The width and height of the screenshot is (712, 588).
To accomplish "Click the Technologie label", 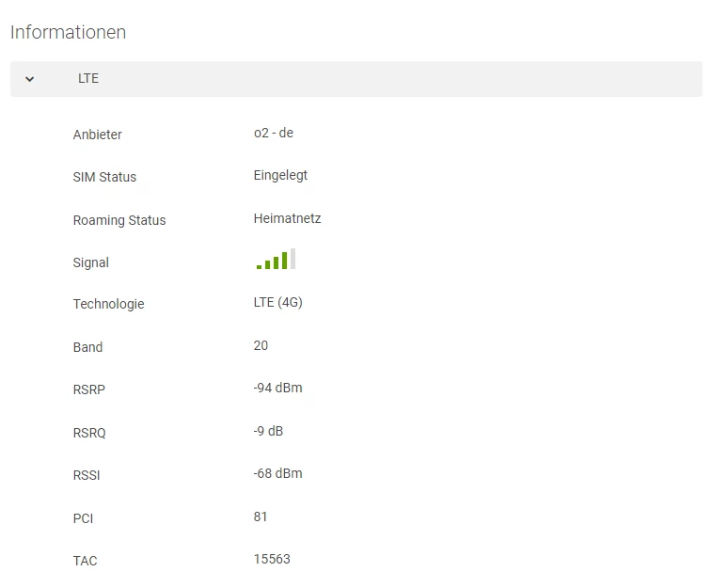I will pos(108,304).
